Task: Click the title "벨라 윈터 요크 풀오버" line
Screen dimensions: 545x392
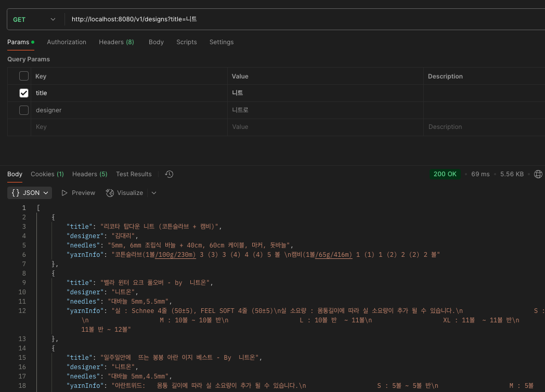Action: point(140,282)
